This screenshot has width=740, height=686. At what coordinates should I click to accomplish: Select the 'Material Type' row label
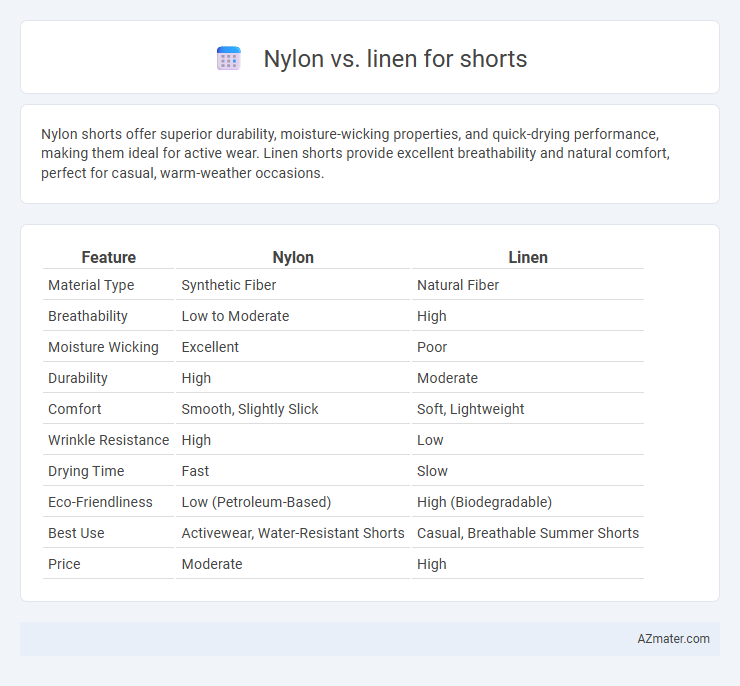click(91, 285)
